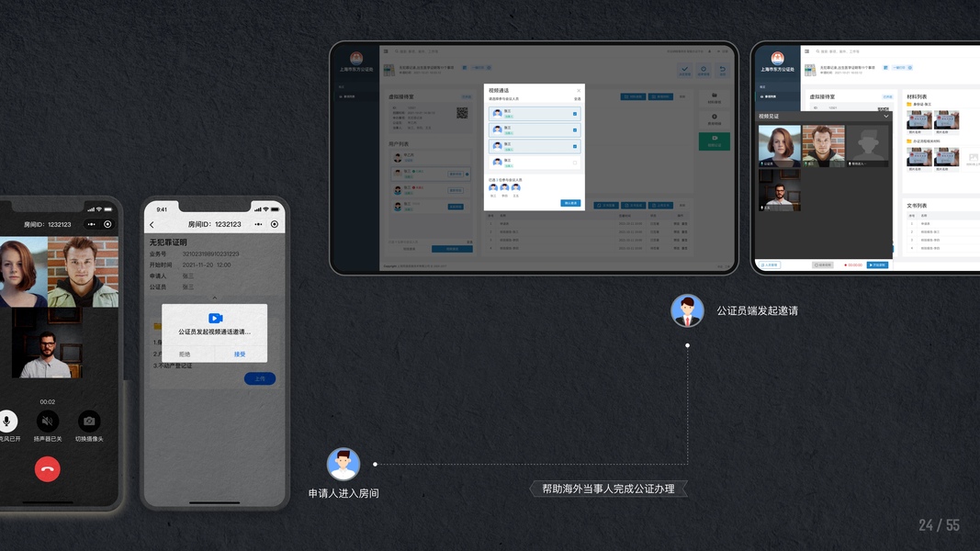The image size is (980, 551).
Task: Tap circle target icon on the 无犯罪证明 phone header
Action: 274,224
